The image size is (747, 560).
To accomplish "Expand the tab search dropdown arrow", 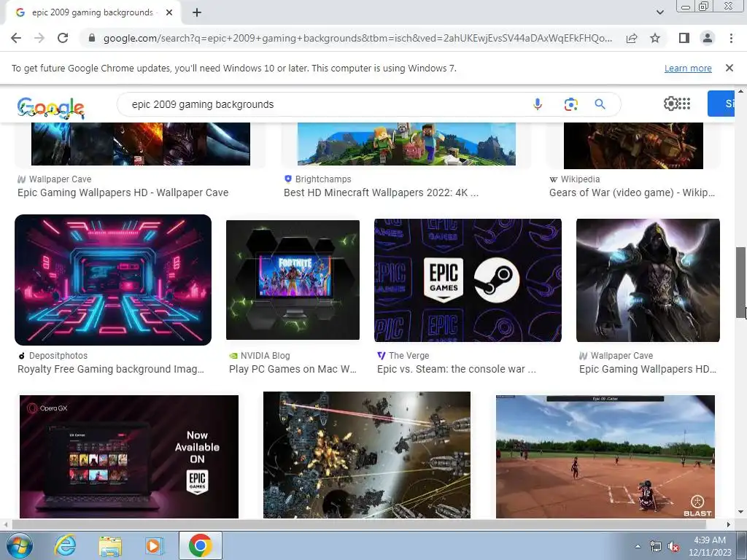I will 659,12.
